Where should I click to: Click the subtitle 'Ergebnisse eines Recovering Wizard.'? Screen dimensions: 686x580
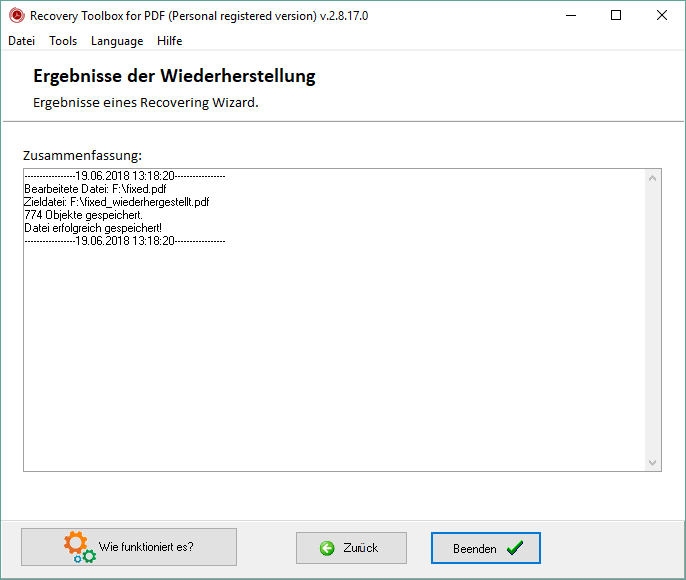(x=146, y=102)
